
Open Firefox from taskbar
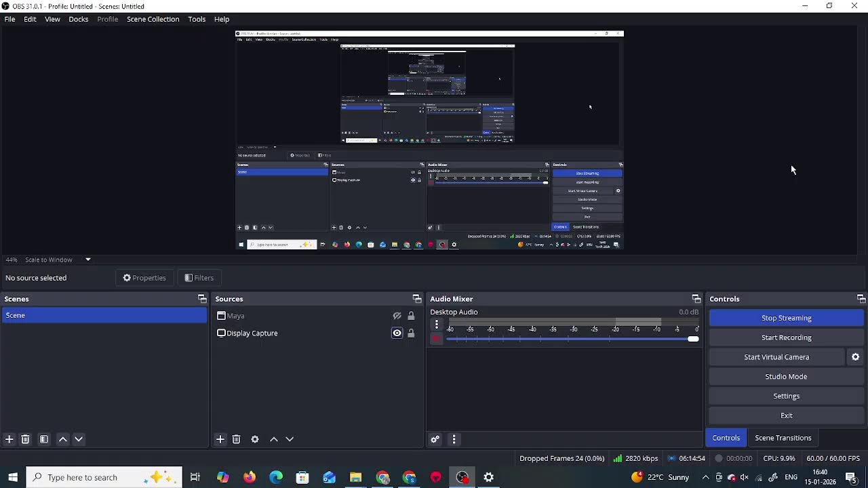pyautogui.click(x=250, y=477)
